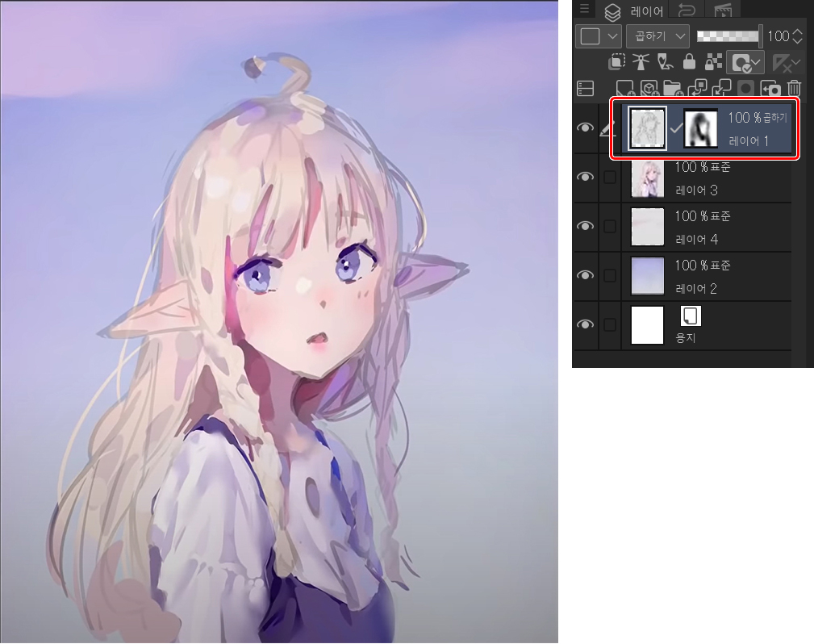The image size is (814, 644).
Task: Open the layer panel hamburger menu
Action: pos(585,10)
